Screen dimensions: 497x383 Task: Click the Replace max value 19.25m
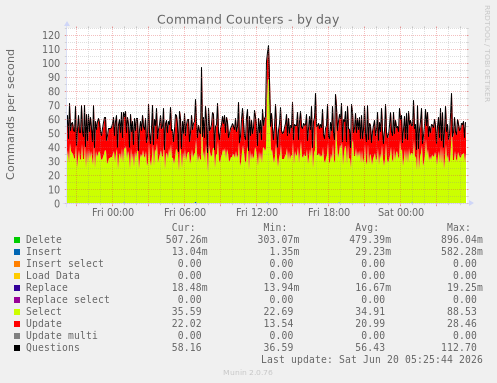click(465, 287)
